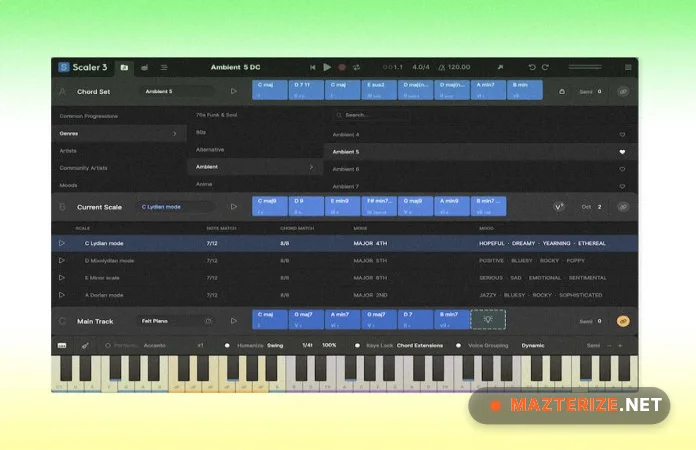Click the lightbulb suggestion slot in Main Track

pos(488,320)
